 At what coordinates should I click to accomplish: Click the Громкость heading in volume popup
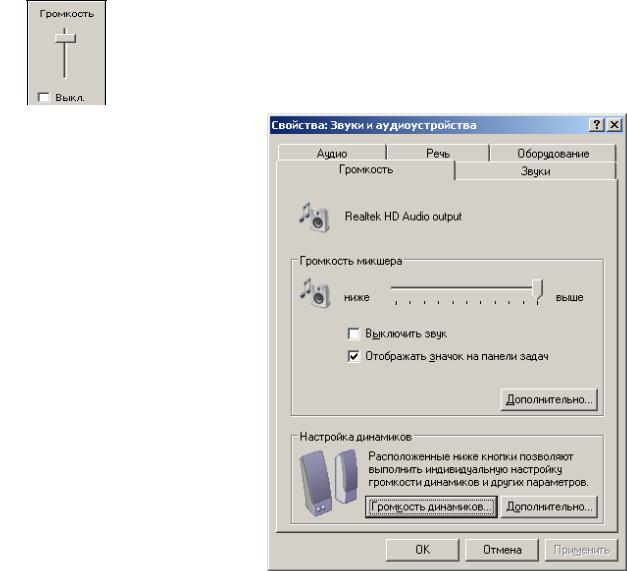pos(67,14)
